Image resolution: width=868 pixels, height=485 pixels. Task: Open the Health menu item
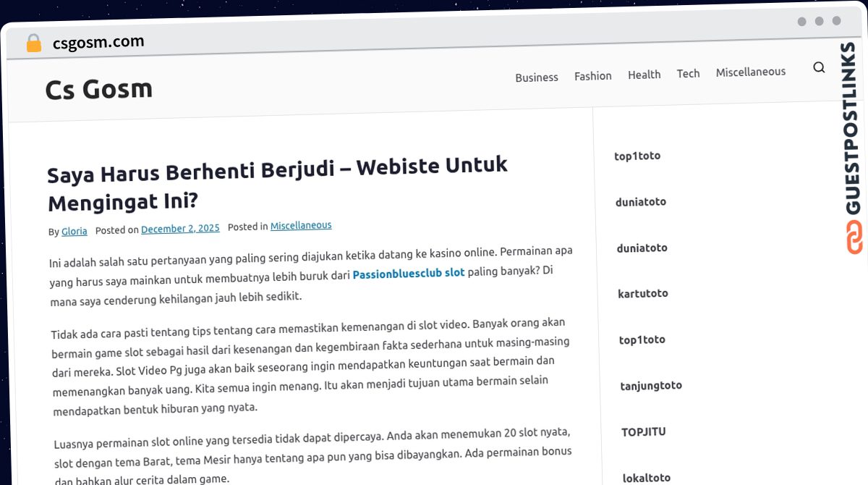[x=644, y=75]
